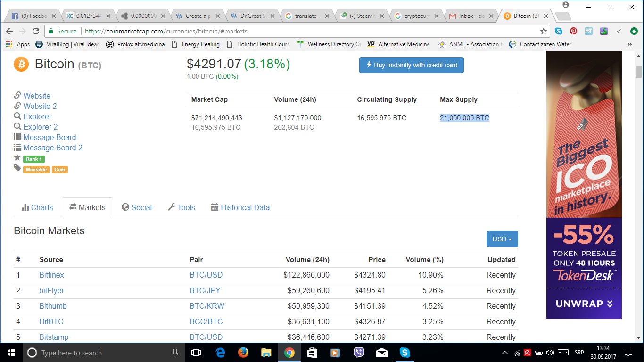Click the taskbar microphone icon
Viewport: 644px width, 362px height.
[175, 353]
